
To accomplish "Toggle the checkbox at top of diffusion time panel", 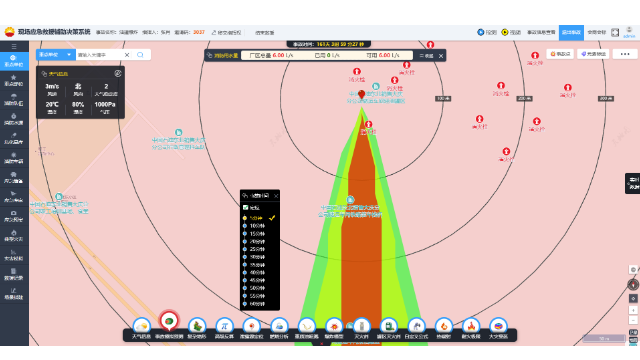I will tap(245, 207).
